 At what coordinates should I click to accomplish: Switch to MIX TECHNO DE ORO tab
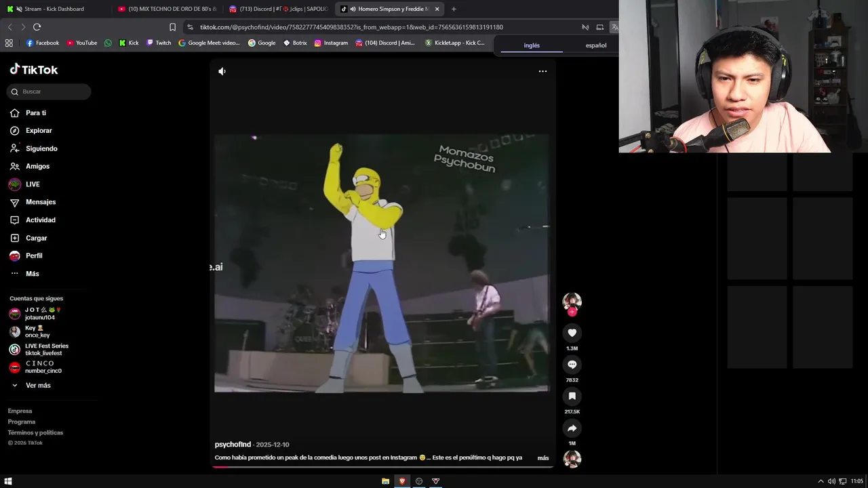click(x=166, y=9)
